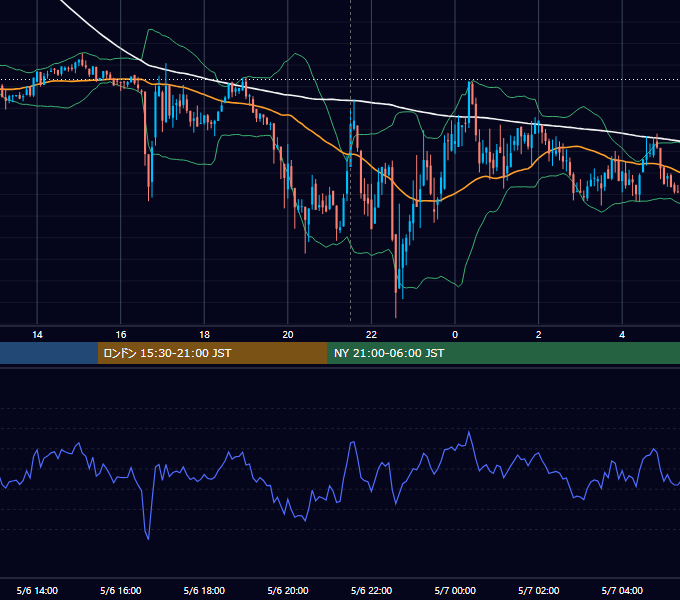This screenshot has height=600, width=680.
Task: Click the 5/6 18:00 date label
Action: [x=204, y=590]
